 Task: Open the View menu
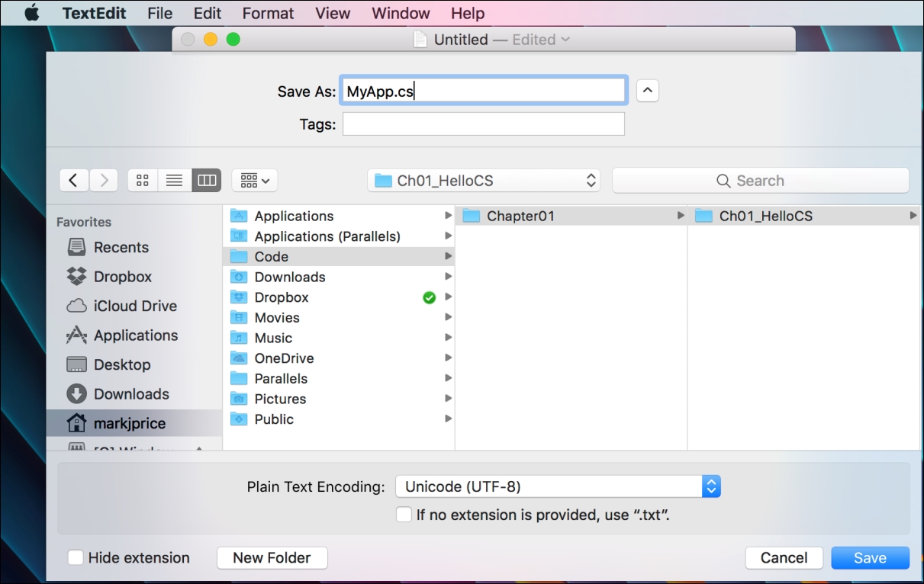(333, 13)
